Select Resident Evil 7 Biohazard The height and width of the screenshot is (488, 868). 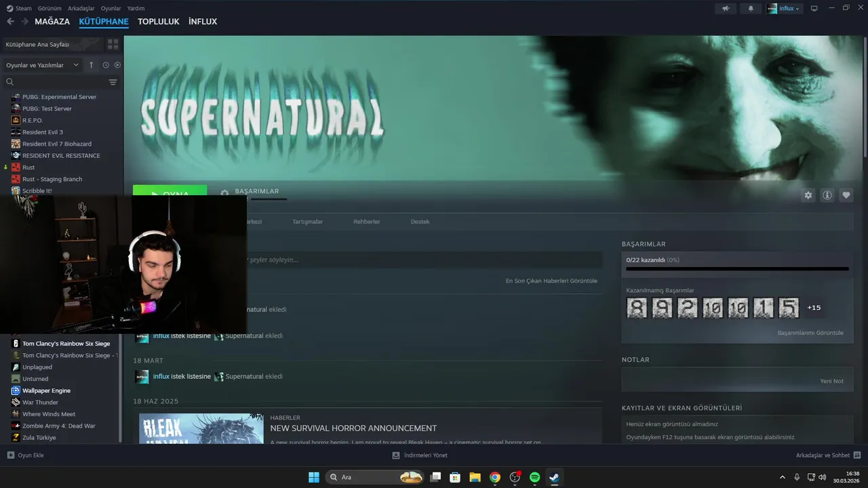click(x=57, y=144)
